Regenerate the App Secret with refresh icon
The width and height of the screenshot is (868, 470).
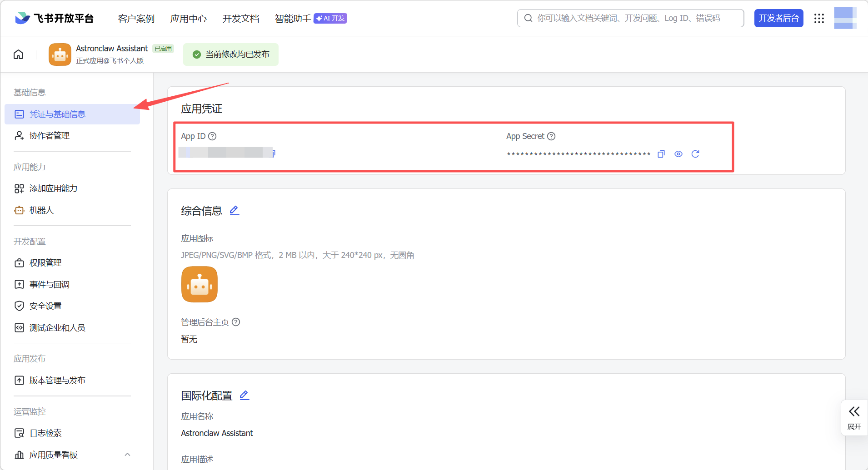(x=696, y=154)
